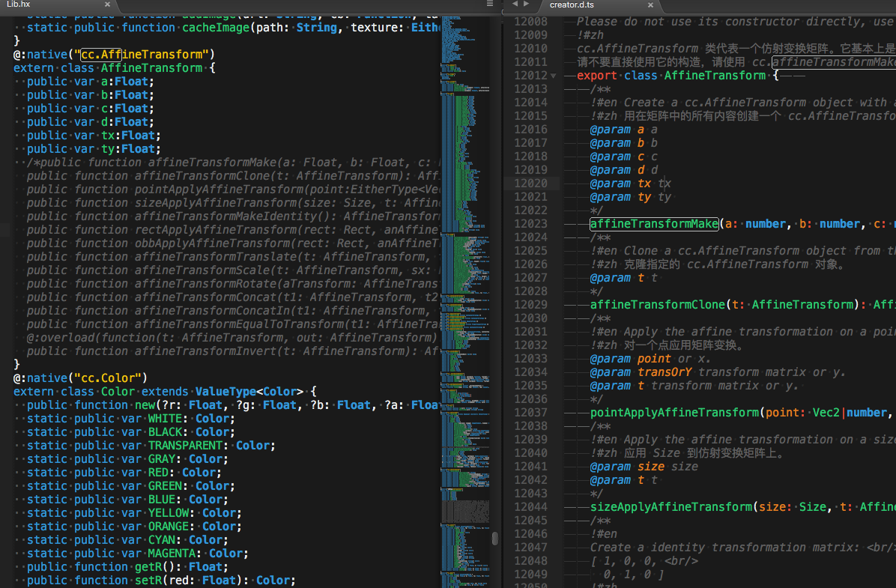This screenshot has width=896, height=588.
Task: Click line number 12037 in gutter
Action: point(530,413)
